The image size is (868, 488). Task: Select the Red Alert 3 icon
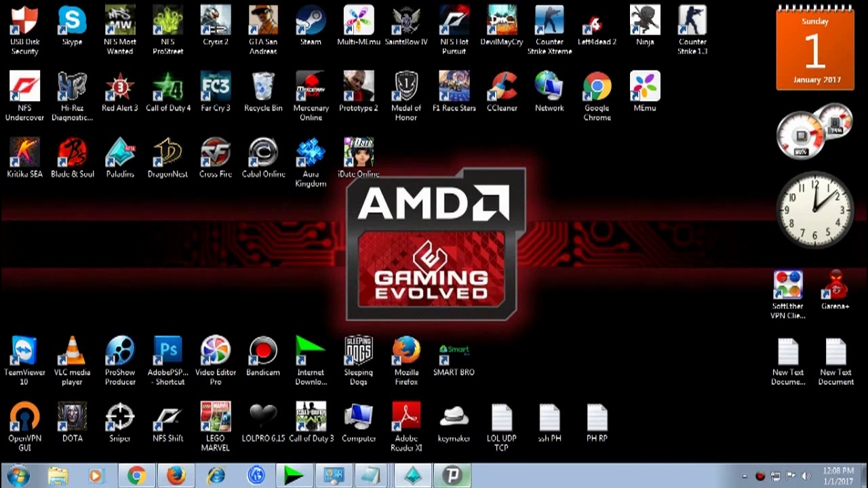coord(120,92)
